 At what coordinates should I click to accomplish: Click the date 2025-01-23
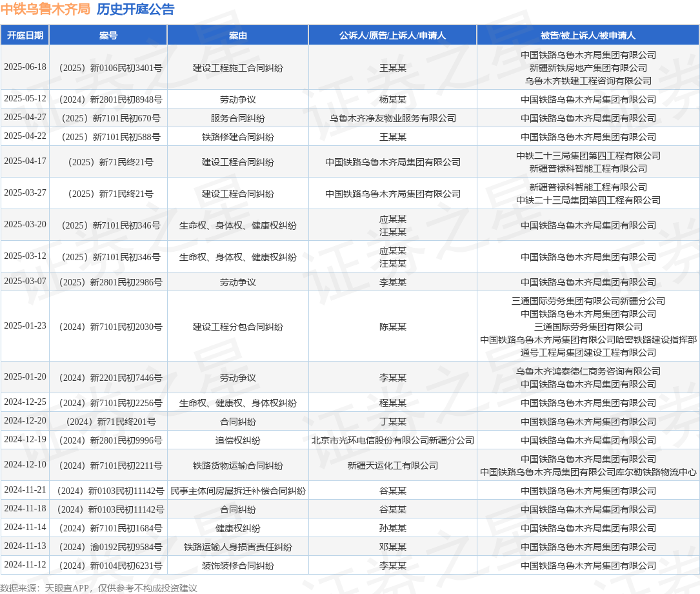pos(25,325)
